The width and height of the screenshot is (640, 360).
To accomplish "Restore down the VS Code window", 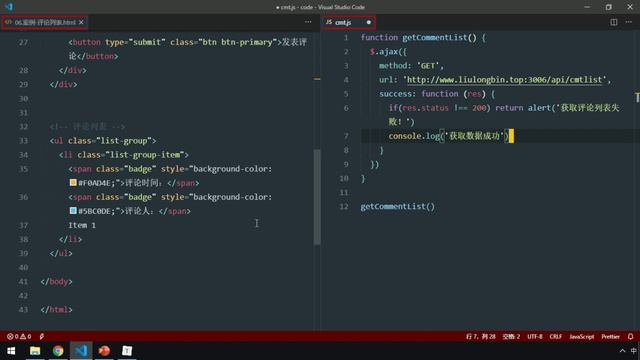I will 609,7.
